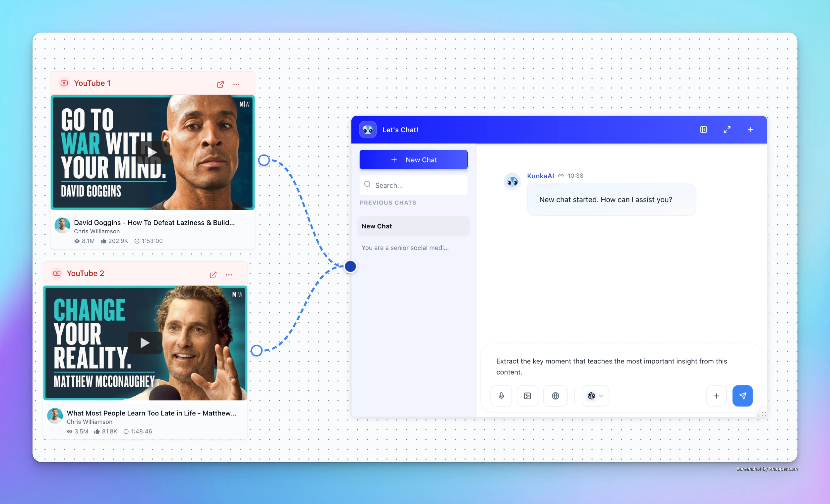Expand chat window to fullscreen
Screen dimensions: 830x504
coord(727,130)
